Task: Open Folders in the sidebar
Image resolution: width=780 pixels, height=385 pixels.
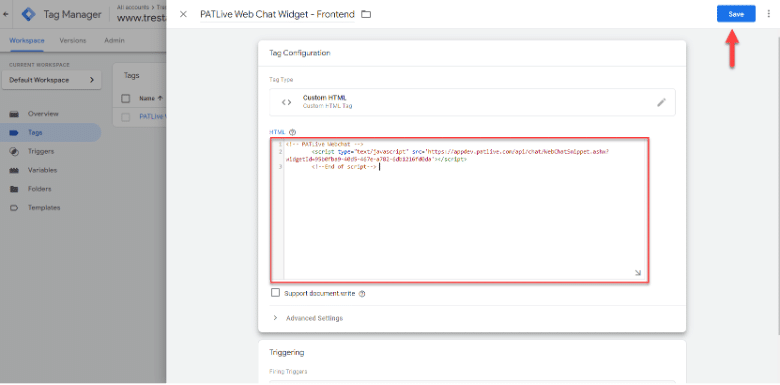Action: (40, 189)
